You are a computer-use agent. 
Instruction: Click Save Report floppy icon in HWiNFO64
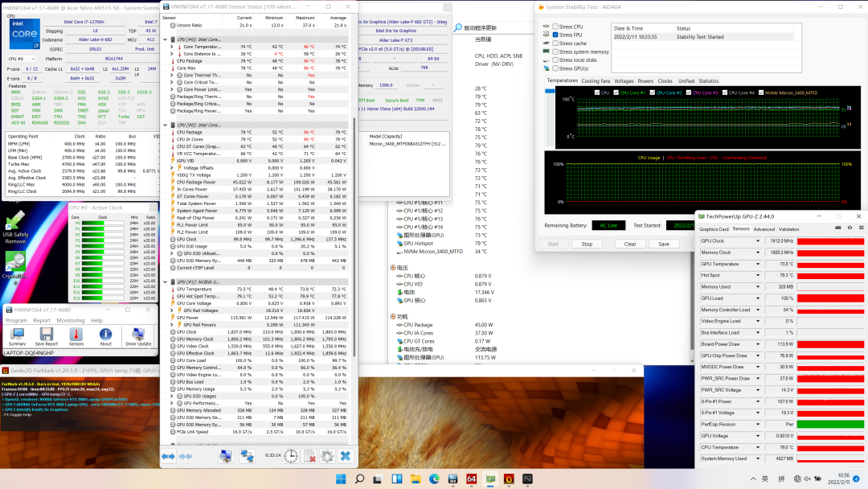(x=47, y=337)
